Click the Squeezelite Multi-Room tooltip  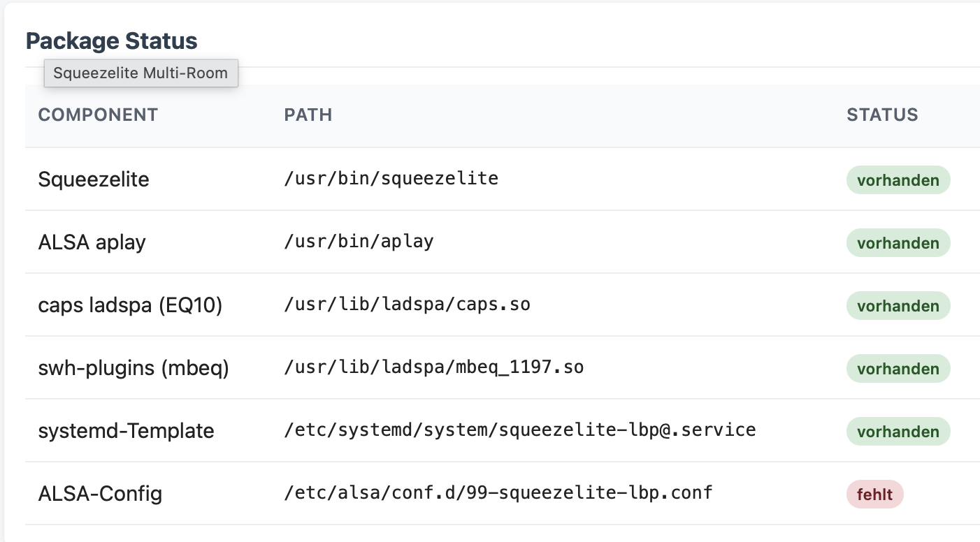(x=141, y=73)
